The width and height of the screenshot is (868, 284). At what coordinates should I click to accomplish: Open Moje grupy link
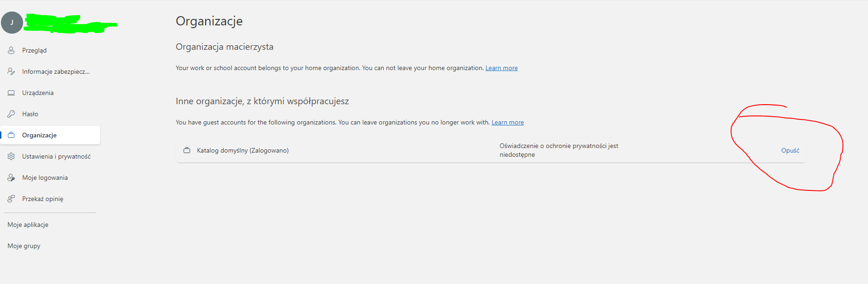tap(24, 246)
